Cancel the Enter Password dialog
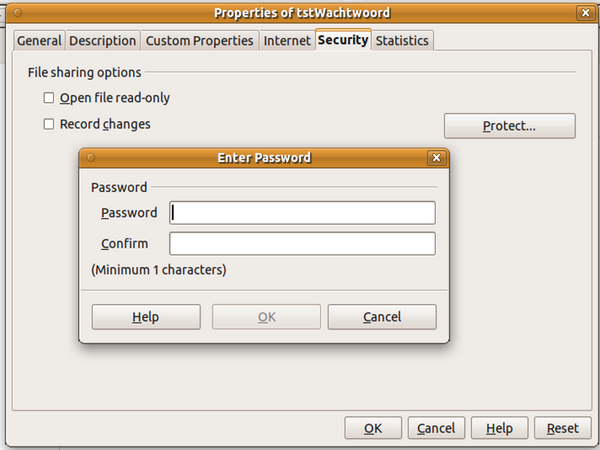Viewport: 600px width, 450px height. coord(382,317)
